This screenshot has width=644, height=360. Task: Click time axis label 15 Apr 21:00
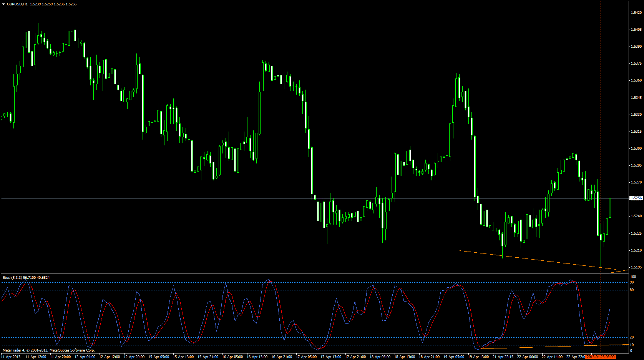pyautogui.click(x=208, y=357)
